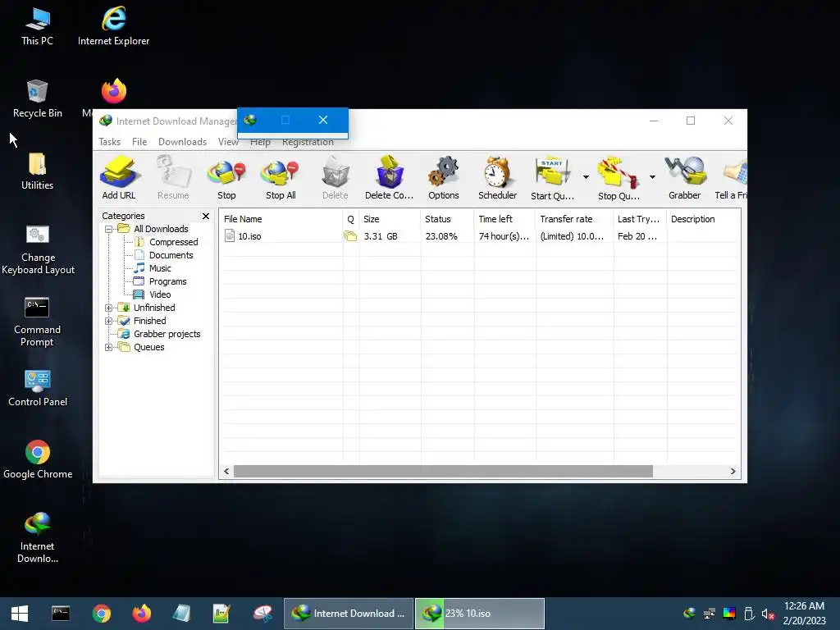Click the Stop All toolbar icon
This screenshot has height=630, width=840.
[281, 178]
